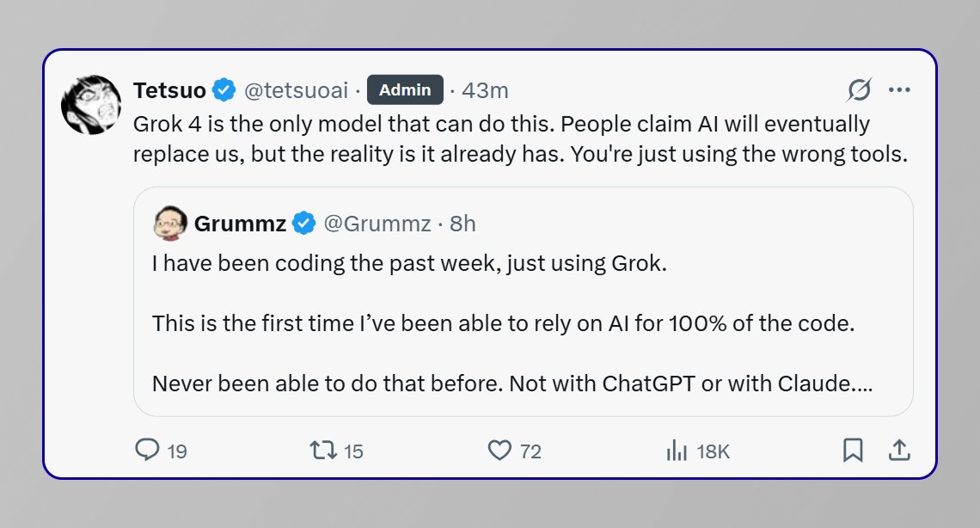This screenshot has width=980, height=528.
Task: Click the share upload icon
Action: [x=899, y=450]
